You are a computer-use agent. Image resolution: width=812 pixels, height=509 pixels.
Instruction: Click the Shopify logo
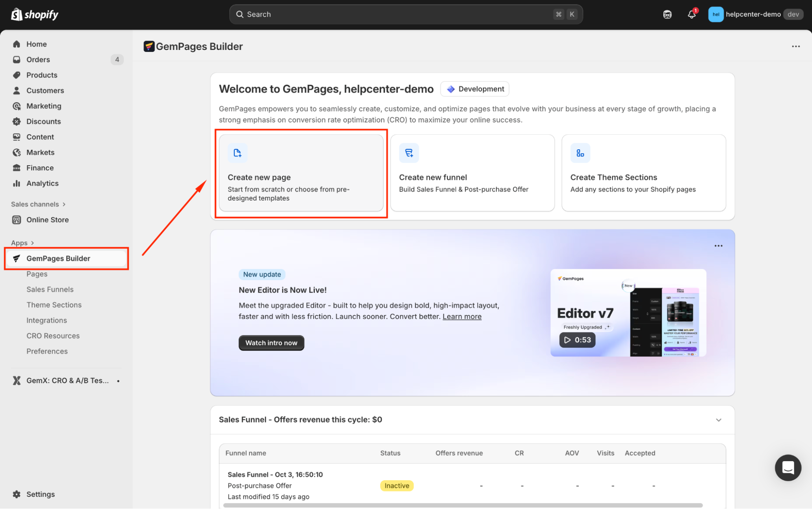(35, 15)
